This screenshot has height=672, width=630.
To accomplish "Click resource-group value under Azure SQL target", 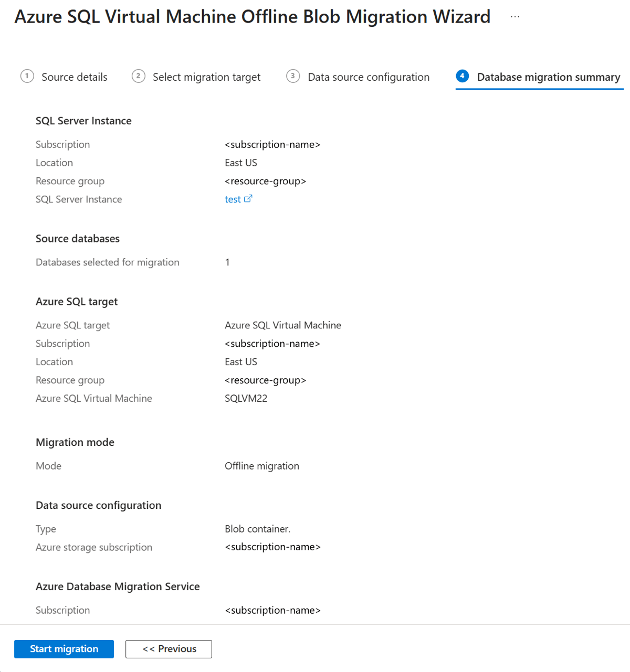I will click(x=266, y=380).
